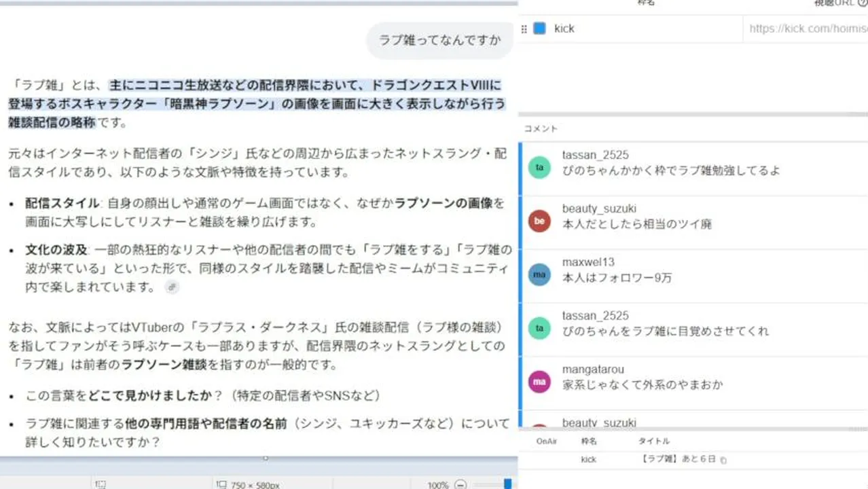
Task: Click highlighted answer 暗黒神ラプソーン sentence
Action: (257, 104)
